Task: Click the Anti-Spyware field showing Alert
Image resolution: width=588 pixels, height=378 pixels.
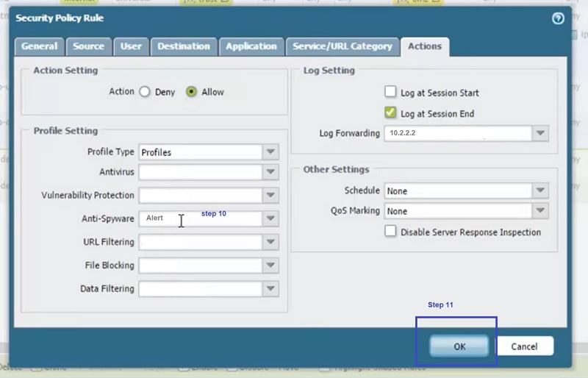Action: (x=201, y=218)
